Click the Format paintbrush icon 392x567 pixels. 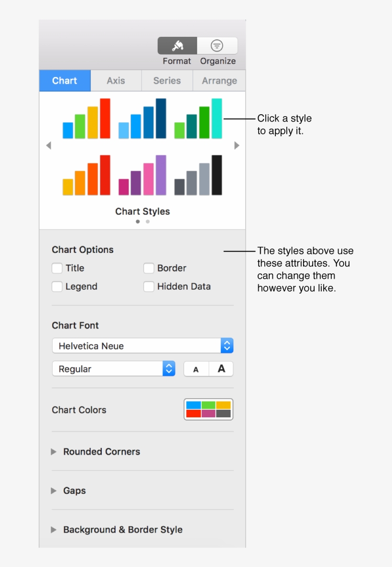(176, 45)
